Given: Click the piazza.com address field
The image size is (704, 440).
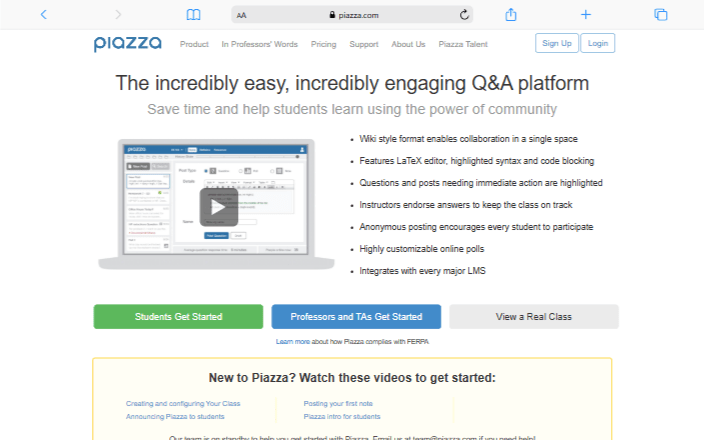Looking at the screenshot, I should point(352,15).
